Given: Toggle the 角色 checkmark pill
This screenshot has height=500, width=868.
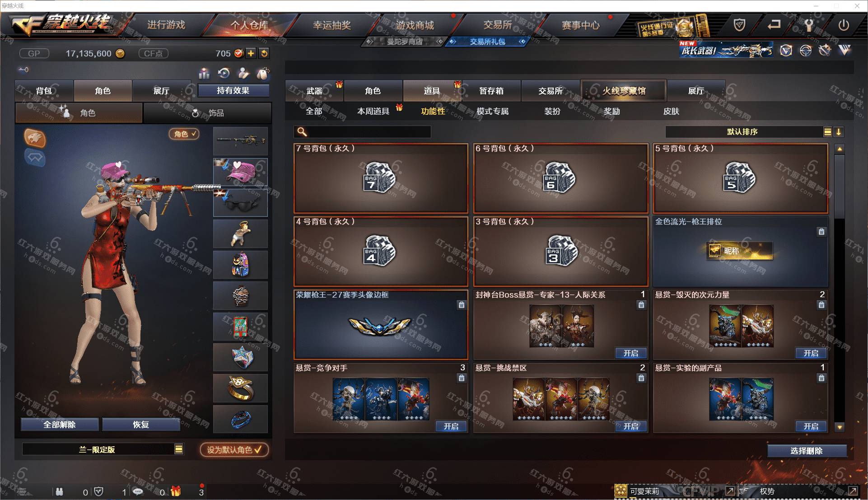Looking at the screenshot, I should click(x=184, y=134).
